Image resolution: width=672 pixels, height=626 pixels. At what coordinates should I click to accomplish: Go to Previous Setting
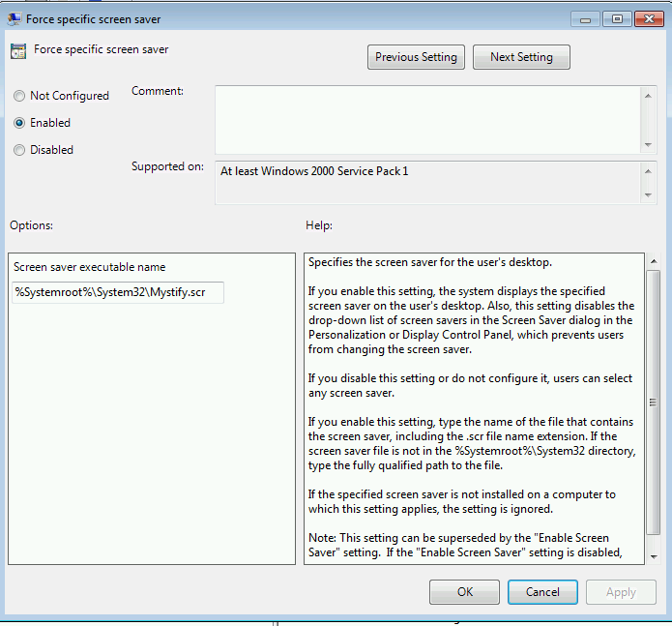(x=416, y=57)
